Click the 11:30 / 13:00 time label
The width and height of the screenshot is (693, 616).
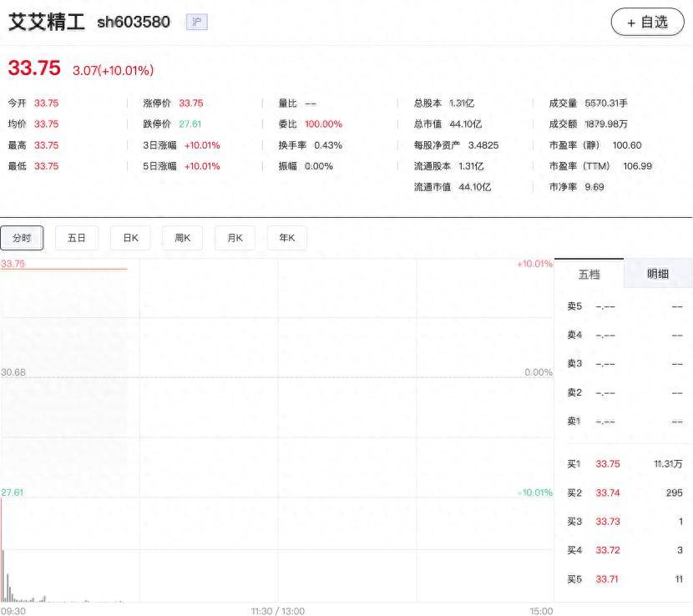tap(277, 611)
